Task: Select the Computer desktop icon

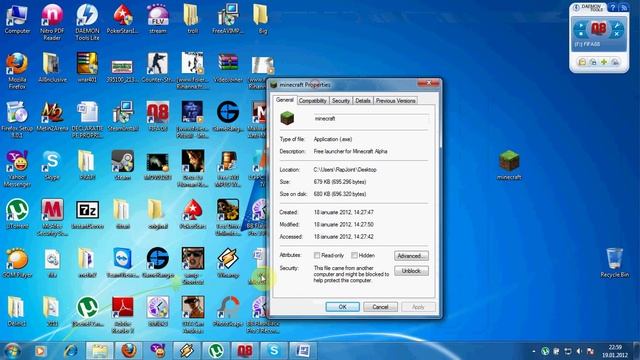Action: (x=17, y=19)
